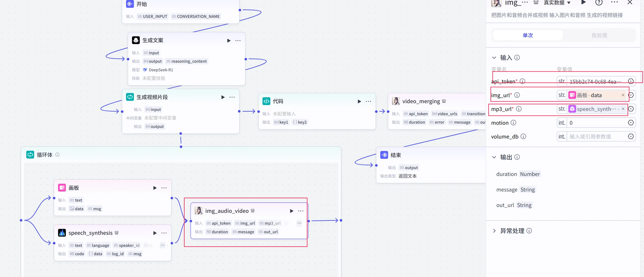644x277 pixels.
Task: Open more options on img_audio_video node
Action: coord(301,211)
